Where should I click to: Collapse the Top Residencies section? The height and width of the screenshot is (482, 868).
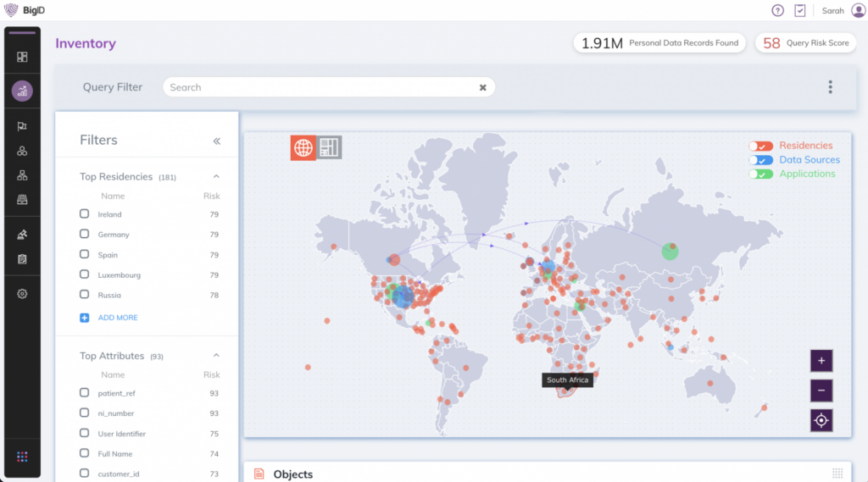click(216, 177)
